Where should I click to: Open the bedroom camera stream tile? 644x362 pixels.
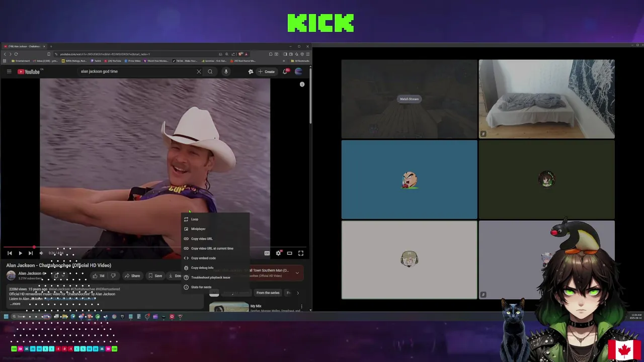pos(546,99)
